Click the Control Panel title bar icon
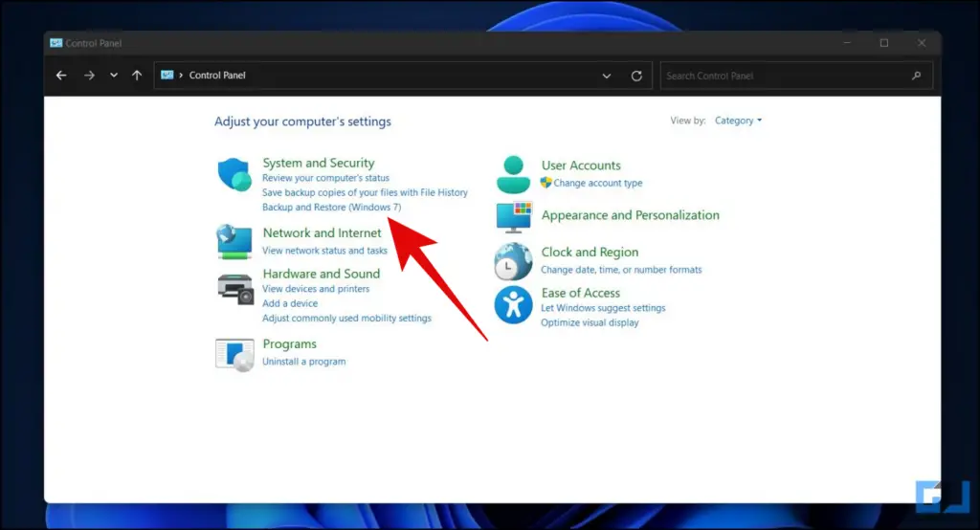 pos(56,43)
